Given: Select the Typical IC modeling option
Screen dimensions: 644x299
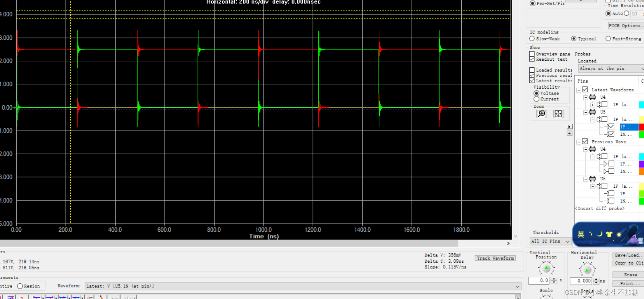Looking at the screenshot, I should click(x=574, y=39).
